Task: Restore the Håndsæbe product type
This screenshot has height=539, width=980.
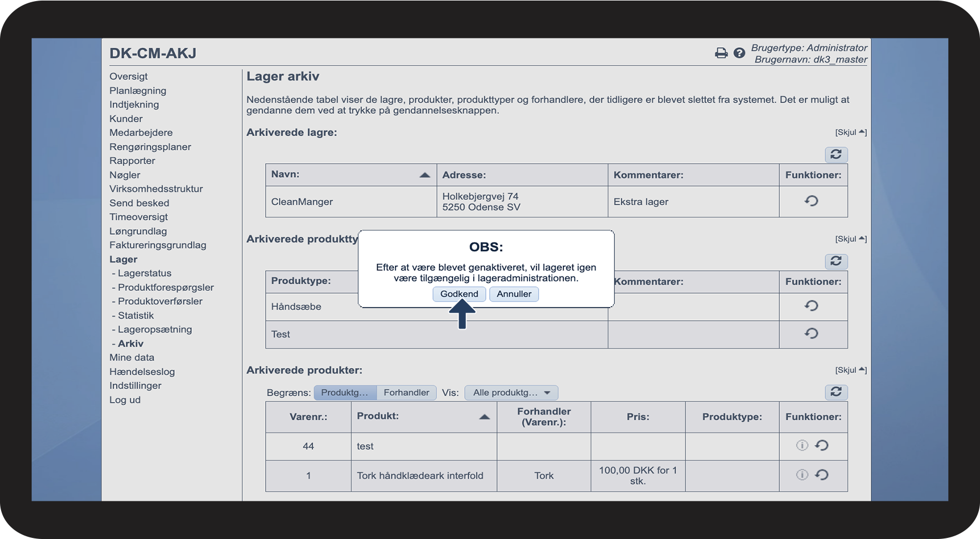Action: click(x=811, y=306)
